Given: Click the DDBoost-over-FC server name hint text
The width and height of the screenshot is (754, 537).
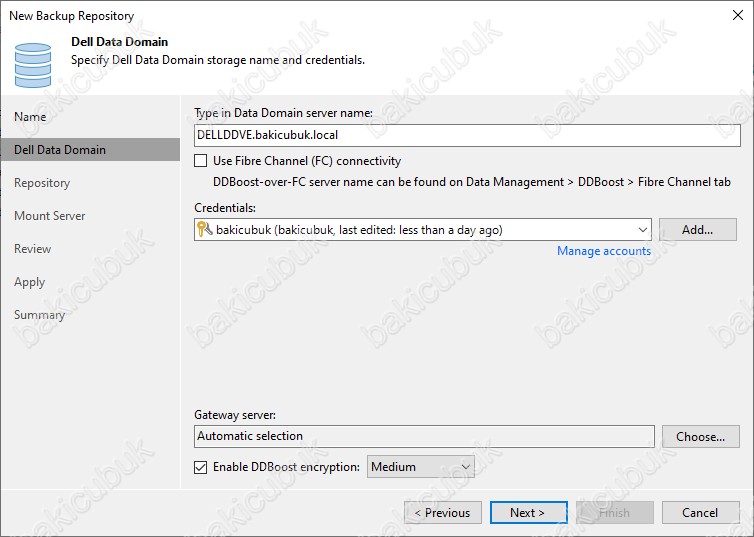Looking at the screenshot, I should [x=472, y=182].
